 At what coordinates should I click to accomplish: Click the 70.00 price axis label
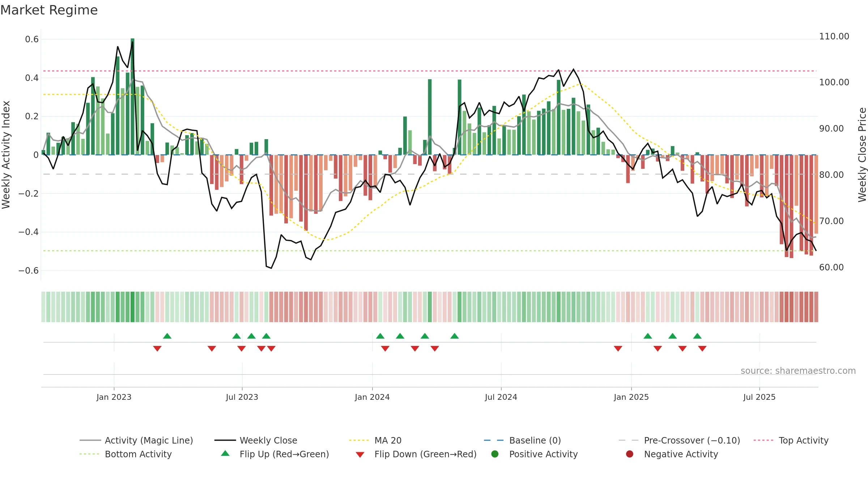click(x=831, y=221)
